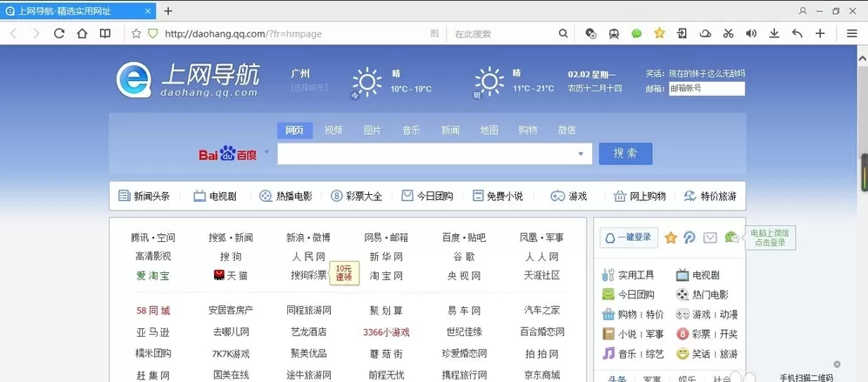The height and width of the screenshot is (382, 868).
Task: Open the browser home page
Action: 82,34
